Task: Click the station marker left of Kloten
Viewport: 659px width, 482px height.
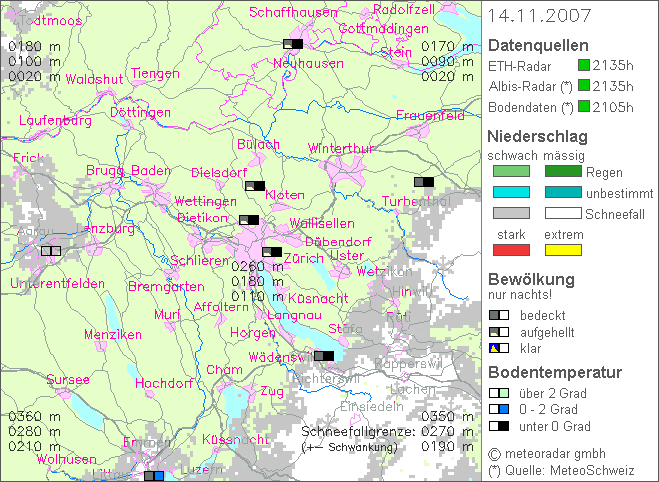Action: (x=255, y=186)
